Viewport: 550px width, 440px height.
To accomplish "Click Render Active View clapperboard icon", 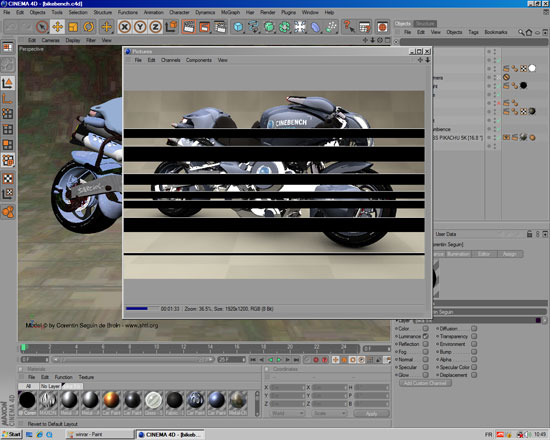I will coord(189,27).
